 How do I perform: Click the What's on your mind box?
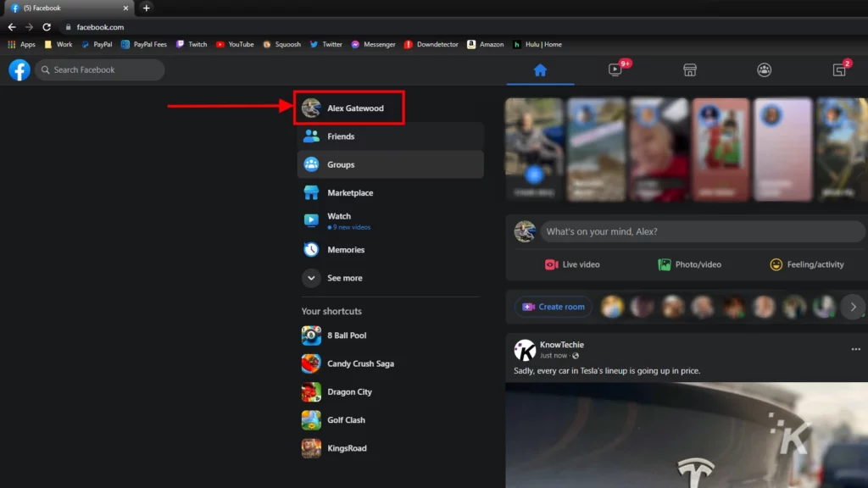(x=703, y=231)
